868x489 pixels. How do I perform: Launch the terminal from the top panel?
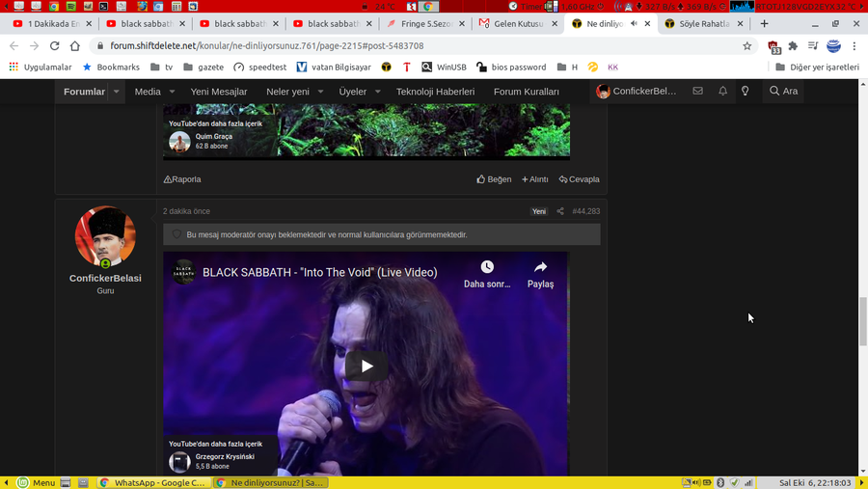(x=103, y=6)
